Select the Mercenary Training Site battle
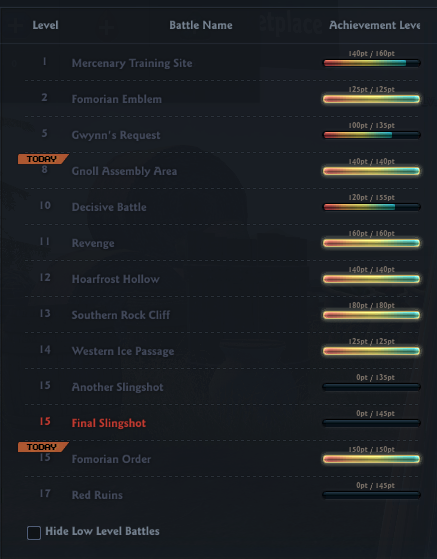437x559 pixels. click(x=221, y=63)
